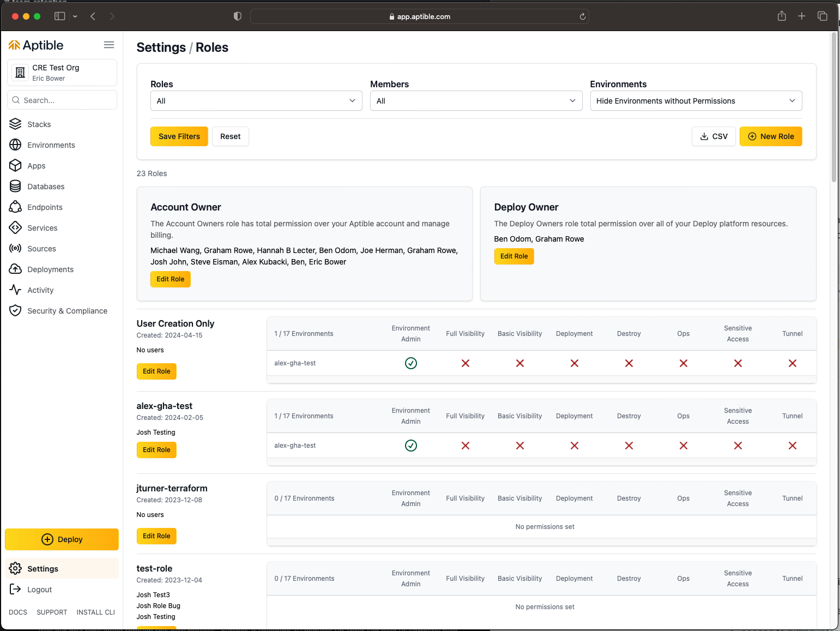This screenshot has width=840, height=631.
Task: Click the Endpoints icon in sidebar
Action: (x=15, y=207)
